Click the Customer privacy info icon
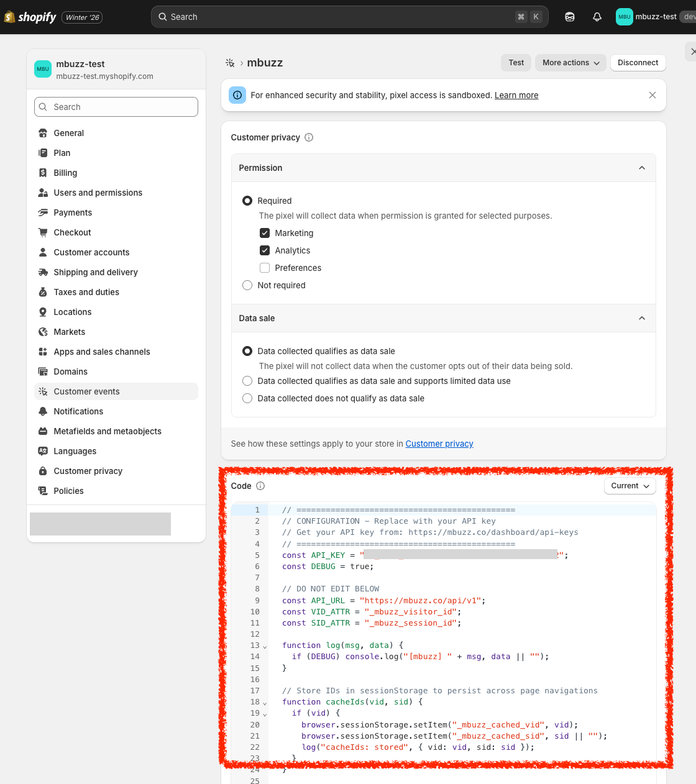696x784 pixels. (309, 137)
